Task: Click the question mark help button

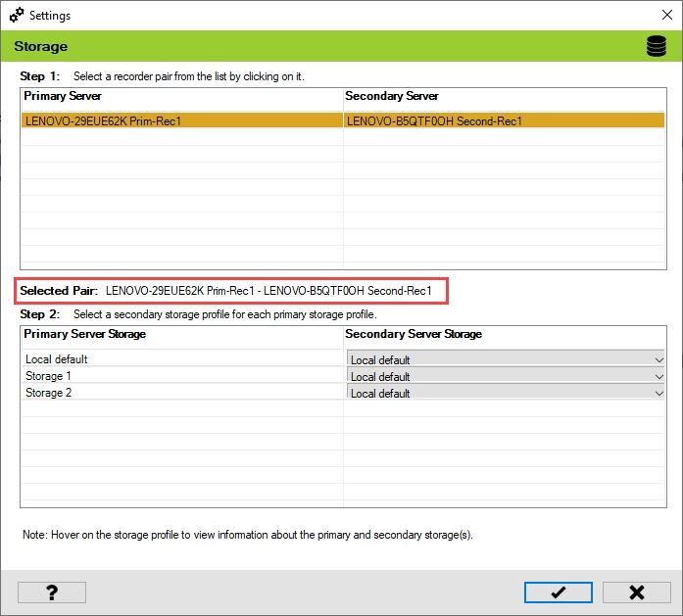Action: point(52,592)
